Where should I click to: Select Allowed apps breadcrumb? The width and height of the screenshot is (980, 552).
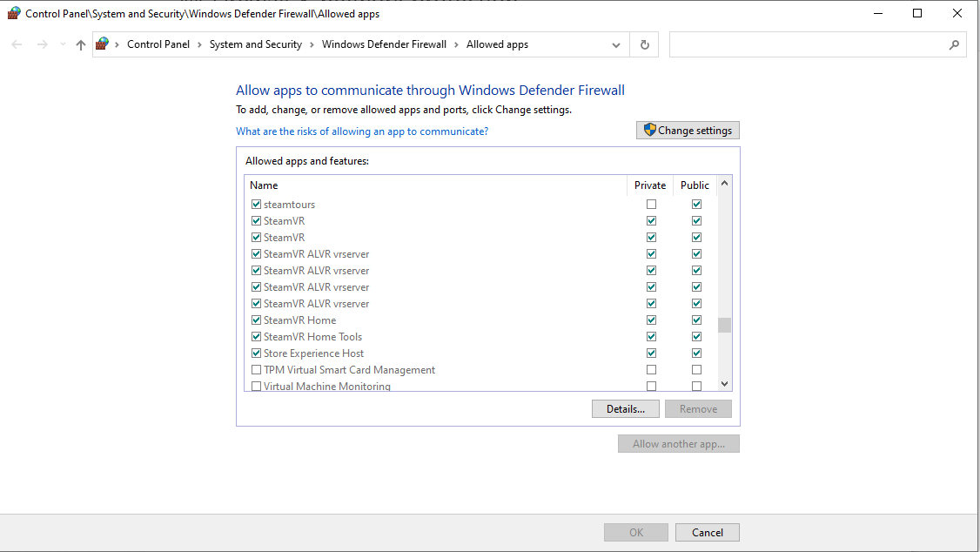498,44
